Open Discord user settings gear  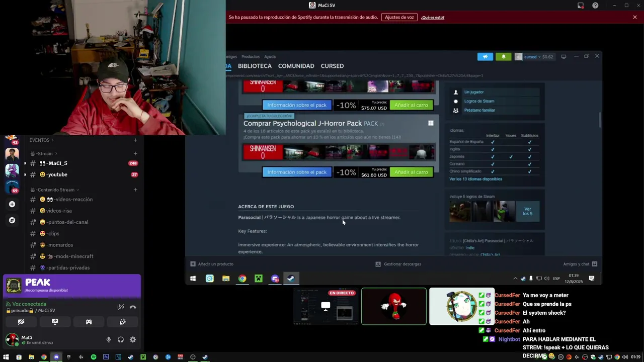click(x=133, y=340)
